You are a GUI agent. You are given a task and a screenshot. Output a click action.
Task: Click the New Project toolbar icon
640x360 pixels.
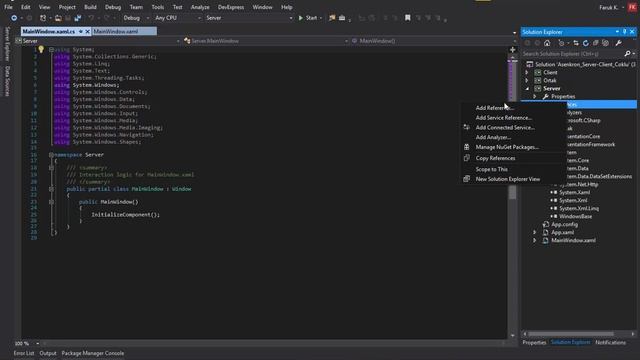pyautogui.click(x=43, y=18)
